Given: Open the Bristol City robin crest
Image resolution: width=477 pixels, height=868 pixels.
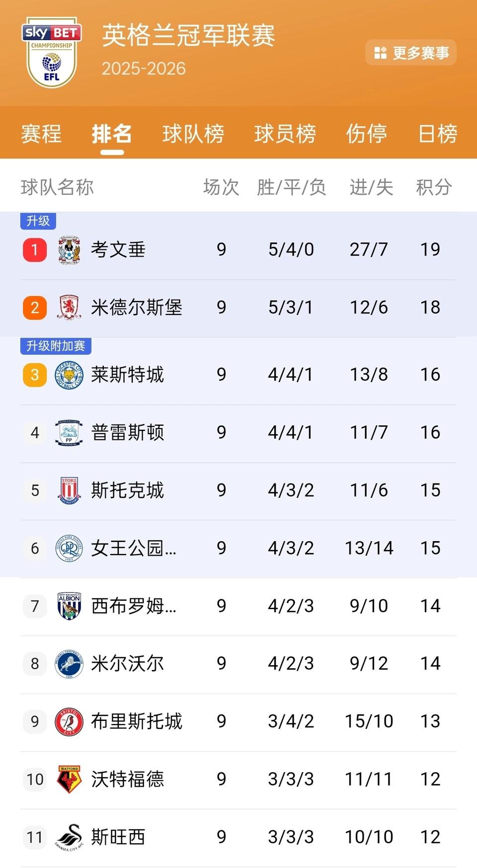Looking at the screenshot, I should point(69,721).
